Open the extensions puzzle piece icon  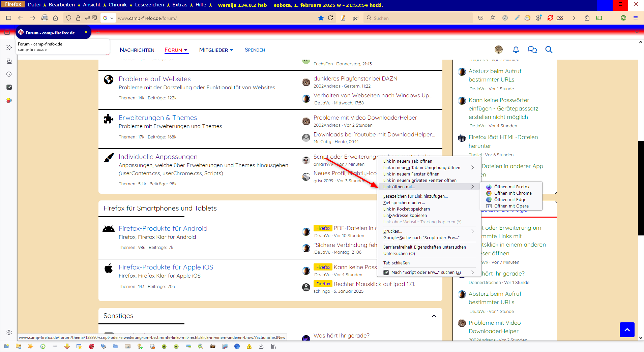click(587, 18)
